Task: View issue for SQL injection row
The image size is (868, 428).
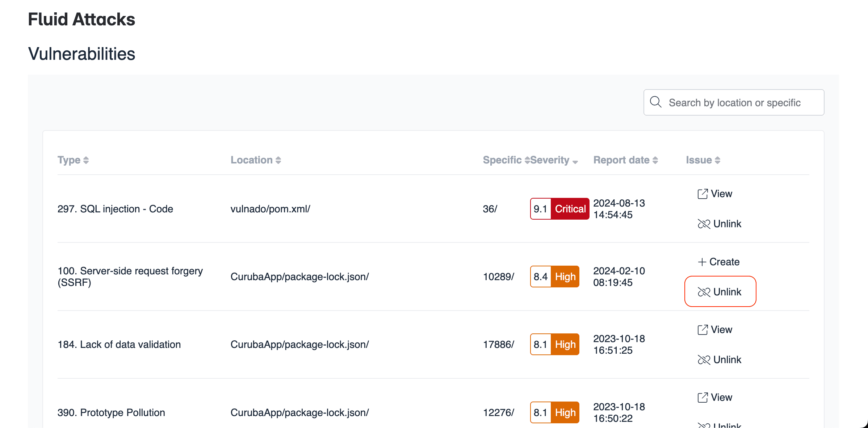Action: 715,194
